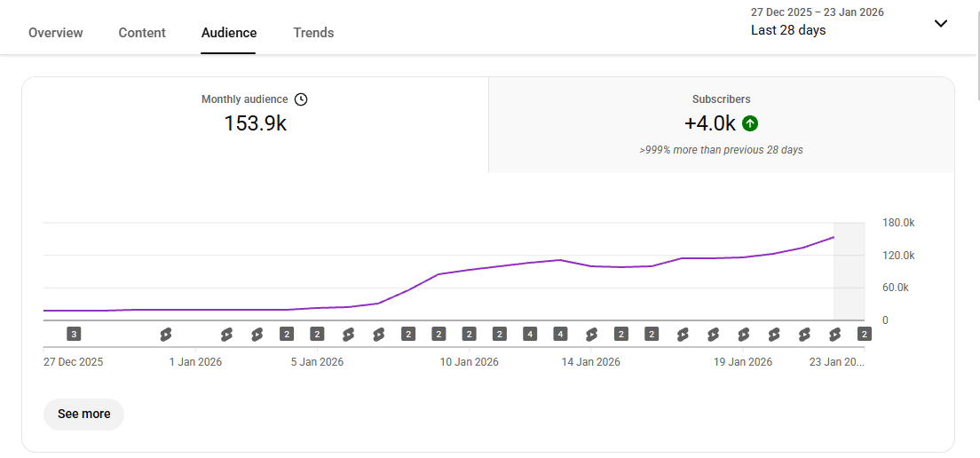Go to the Trends tab
Screen dimensions: 980x458
313,33
